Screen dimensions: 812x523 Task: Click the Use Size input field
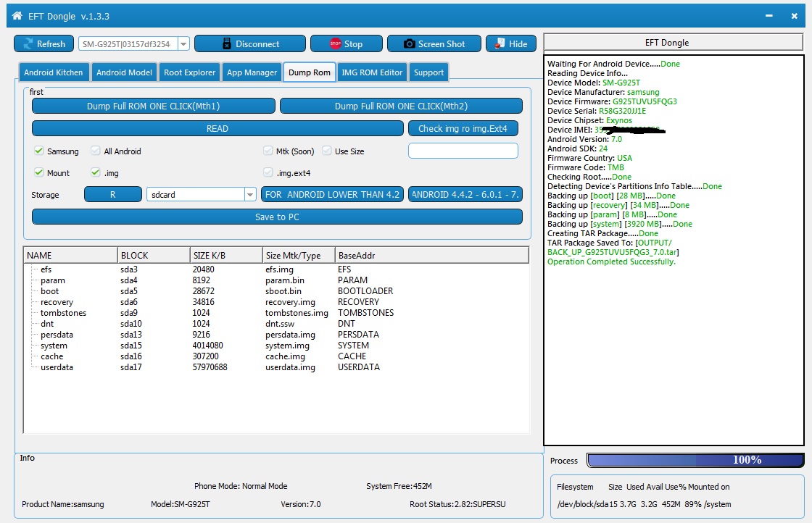pyautogui.click(x=463, y=151)
